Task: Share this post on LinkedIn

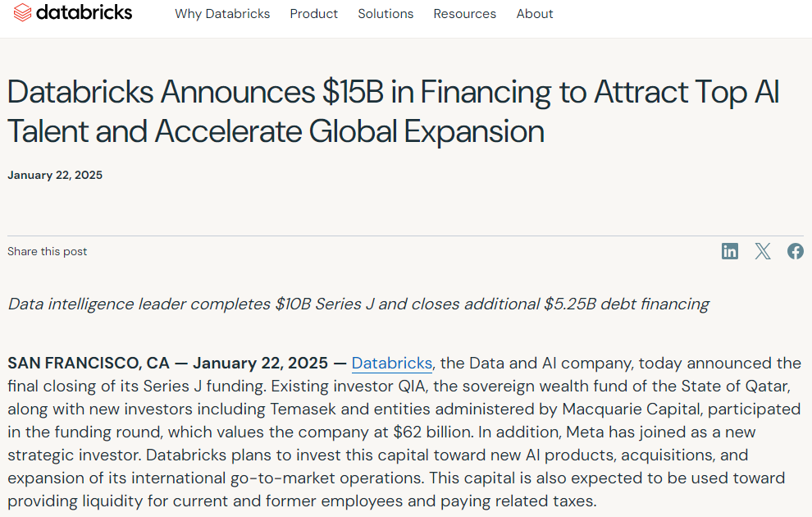Action: [x=730, y=251]
